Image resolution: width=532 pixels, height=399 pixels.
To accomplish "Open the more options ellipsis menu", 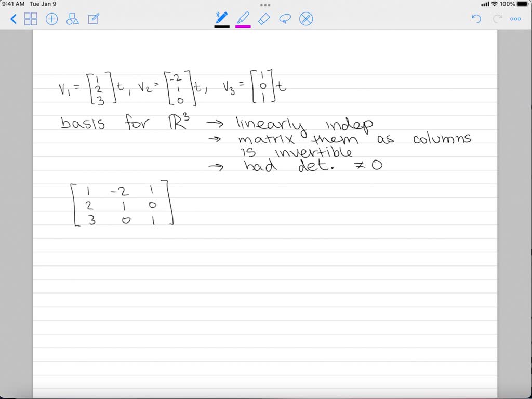I will pyautogui.click(x=515, y=19).
